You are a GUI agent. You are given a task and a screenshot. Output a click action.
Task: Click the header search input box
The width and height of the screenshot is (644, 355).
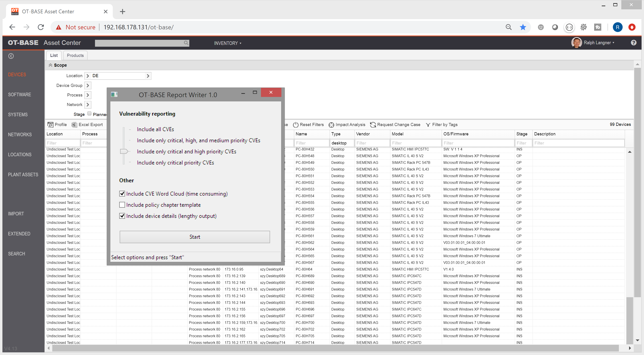142,43
